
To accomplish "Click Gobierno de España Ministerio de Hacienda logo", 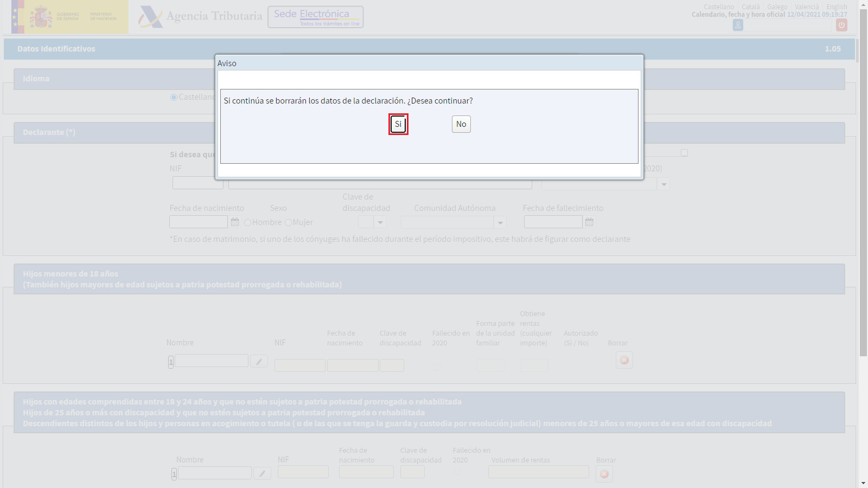I will (x=70, y=17).
